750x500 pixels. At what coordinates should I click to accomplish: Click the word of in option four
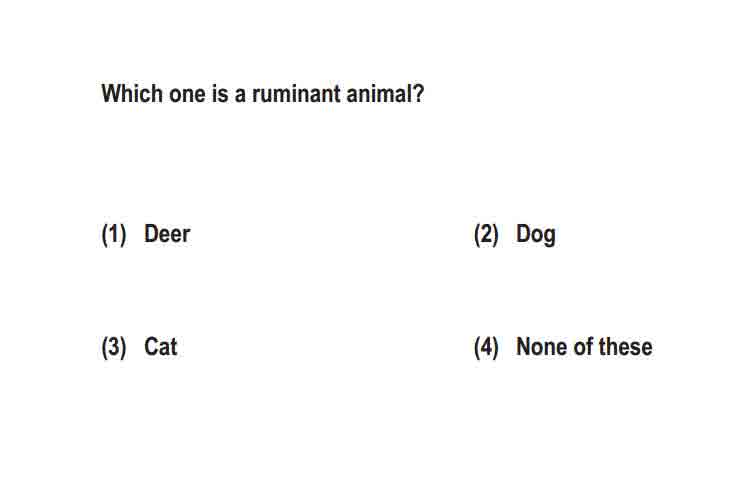click(584, 347)
